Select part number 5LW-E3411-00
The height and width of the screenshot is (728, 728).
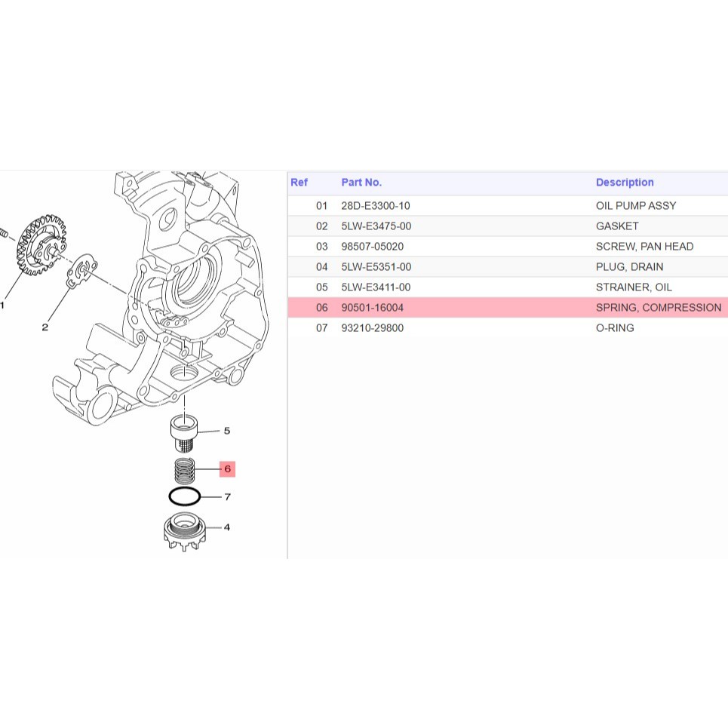[x=376, y=287]
